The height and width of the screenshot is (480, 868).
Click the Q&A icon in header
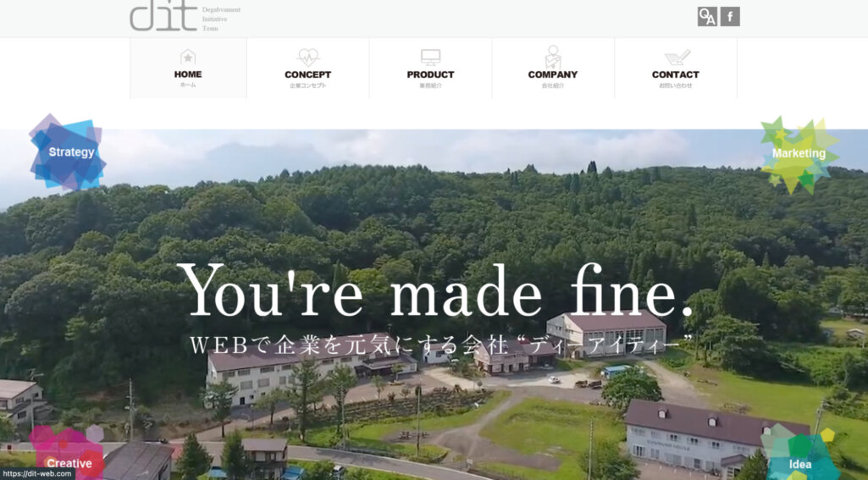coord(707,17)
